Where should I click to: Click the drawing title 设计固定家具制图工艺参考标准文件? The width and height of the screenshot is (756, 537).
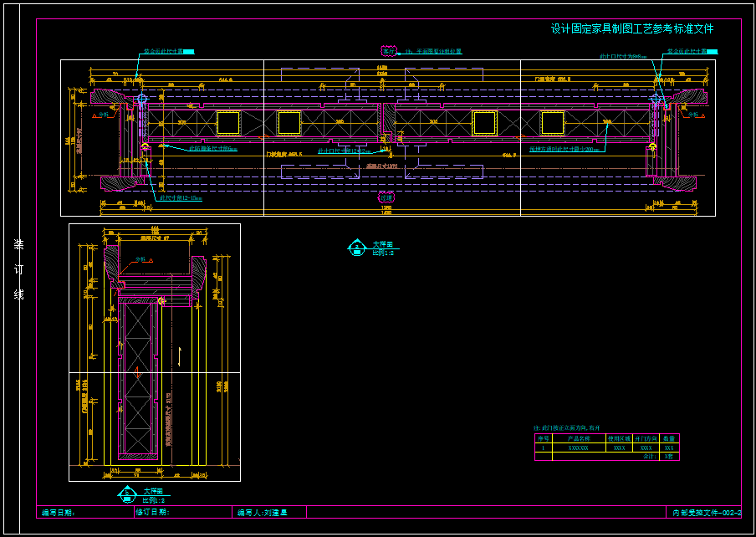point(632,28)
